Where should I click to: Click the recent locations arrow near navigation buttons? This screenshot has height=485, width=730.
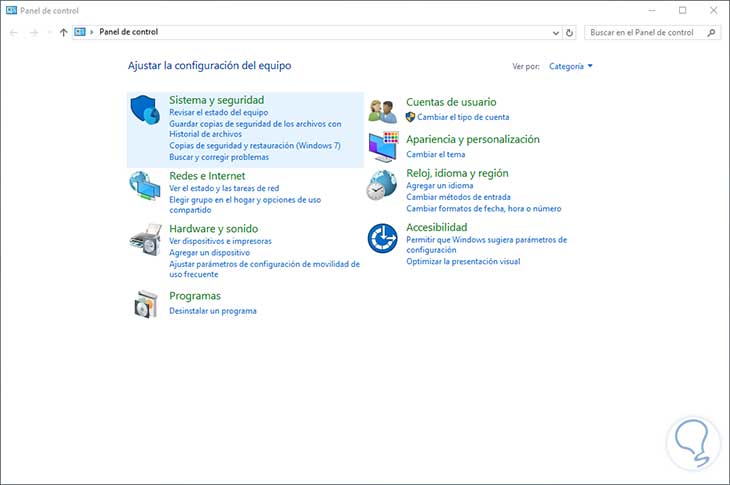click(x=49, y=32)
